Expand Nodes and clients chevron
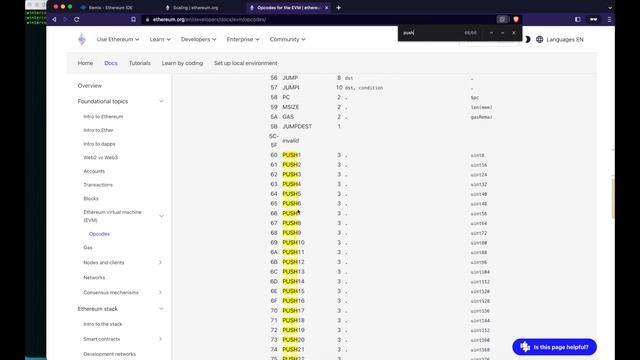 pos(160,262)
